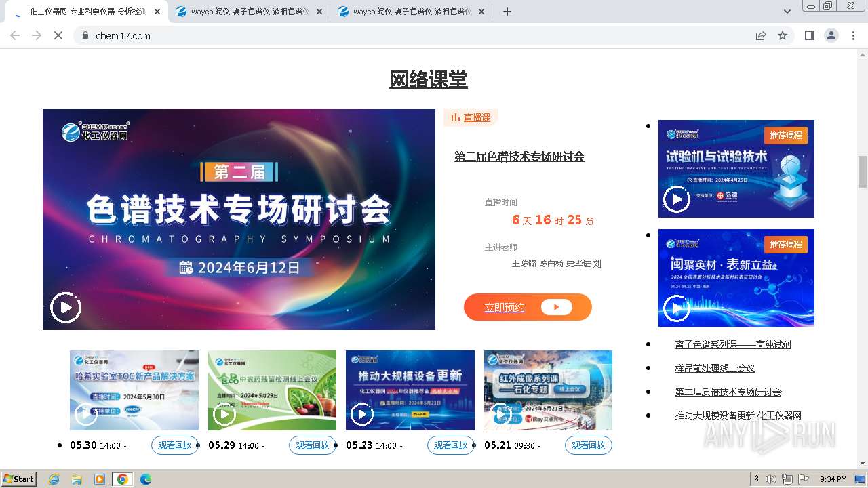The width and height of the screenshot is (868, 488).
Task: Go back in Chrome browser
Action: coord(15,36)
